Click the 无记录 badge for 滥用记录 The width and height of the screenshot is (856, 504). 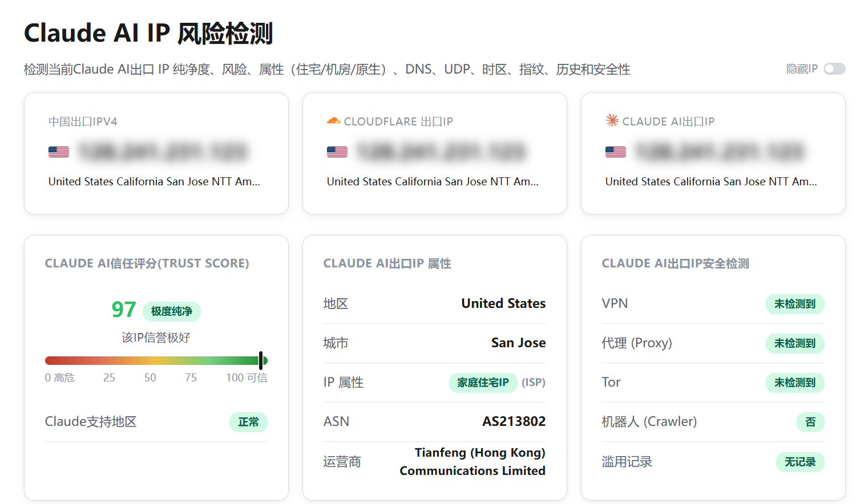[x=800, y=462]
